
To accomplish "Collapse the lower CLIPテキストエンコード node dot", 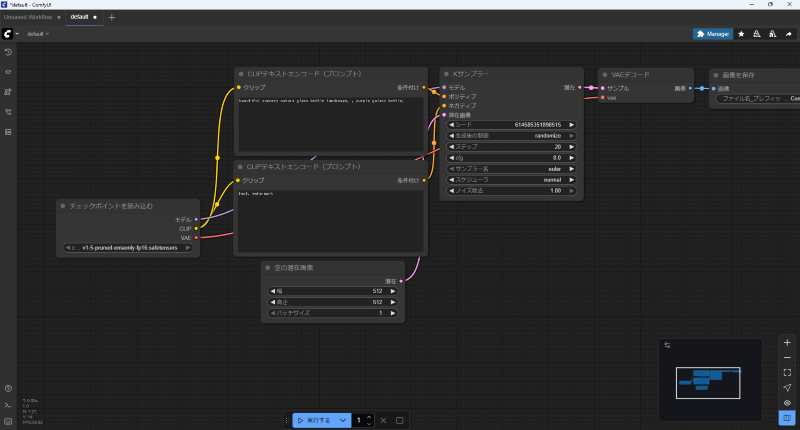I will click(240, 167).
